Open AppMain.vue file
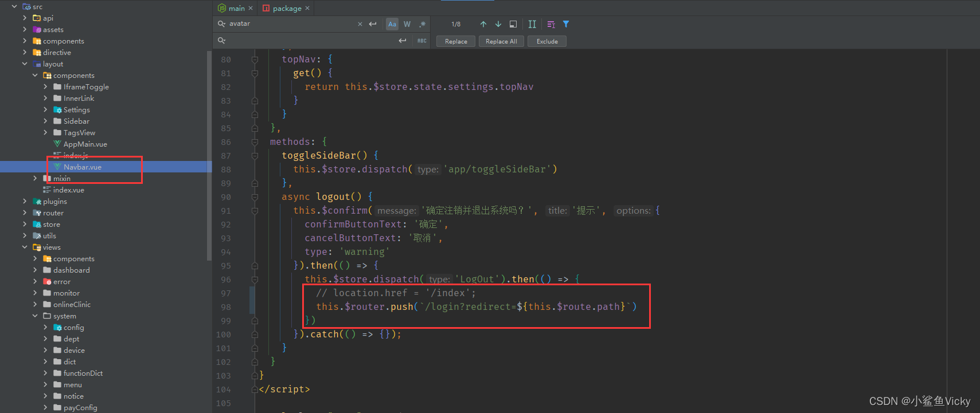The height and width of the screenshot is (413, 980). [85, 144]
